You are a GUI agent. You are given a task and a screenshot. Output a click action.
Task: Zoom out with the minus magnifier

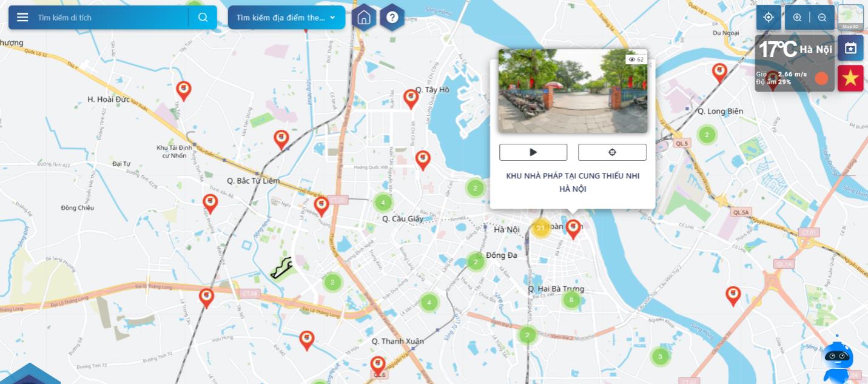coord(822,18)
